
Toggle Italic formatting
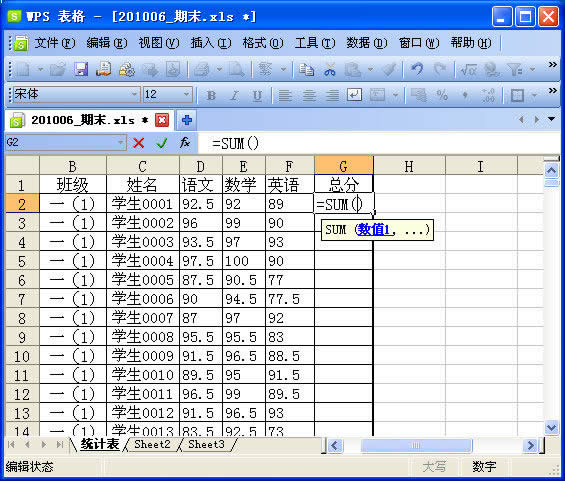234,95
